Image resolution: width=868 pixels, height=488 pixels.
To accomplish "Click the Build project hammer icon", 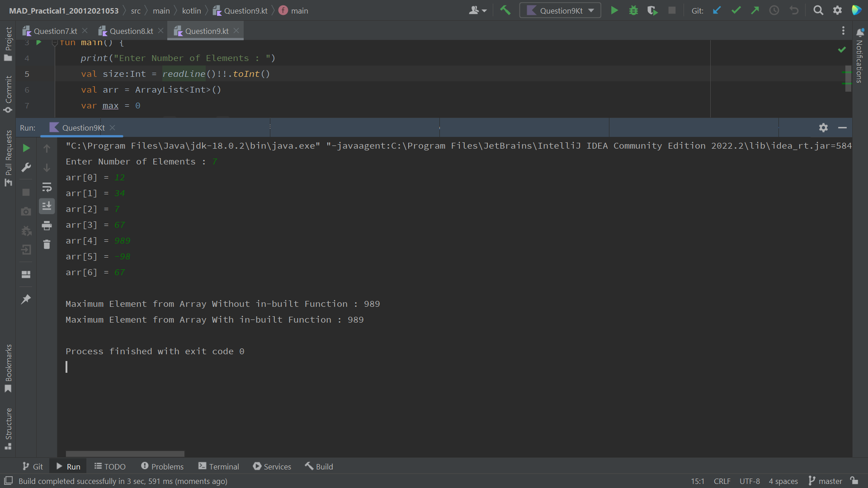I will point(505,10).
